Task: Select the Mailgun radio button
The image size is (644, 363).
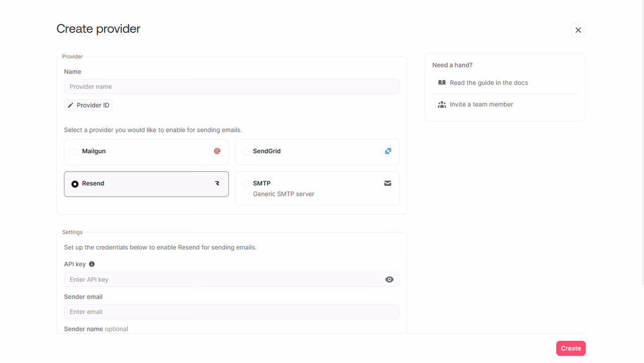Action: (75, 152)
